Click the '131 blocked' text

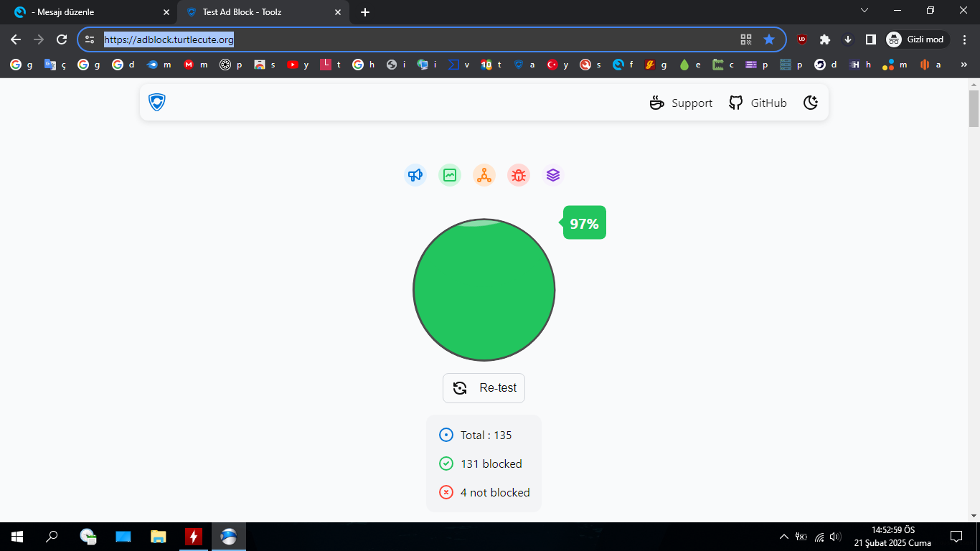click(x=491, y=464)
